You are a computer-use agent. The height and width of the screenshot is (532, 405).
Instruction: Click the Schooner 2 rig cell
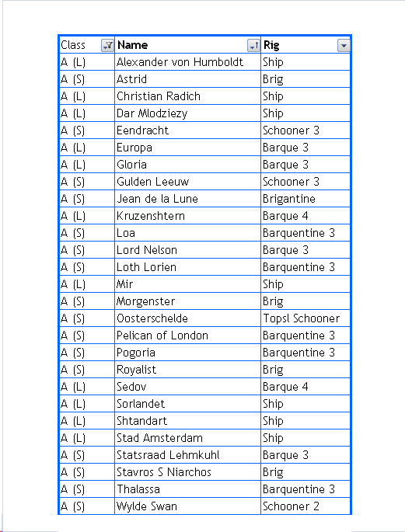point(305,506)
